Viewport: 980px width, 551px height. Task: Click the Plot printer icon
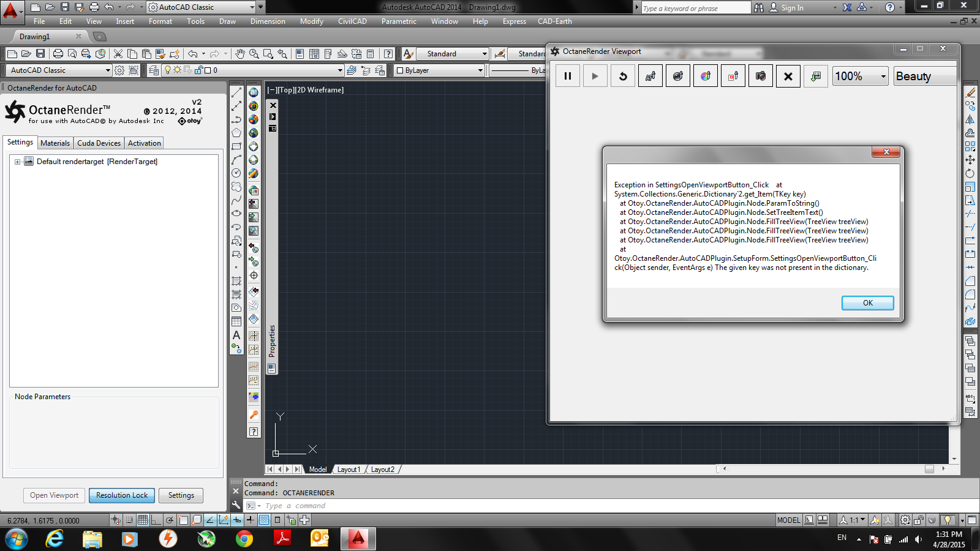coord(58,54)
